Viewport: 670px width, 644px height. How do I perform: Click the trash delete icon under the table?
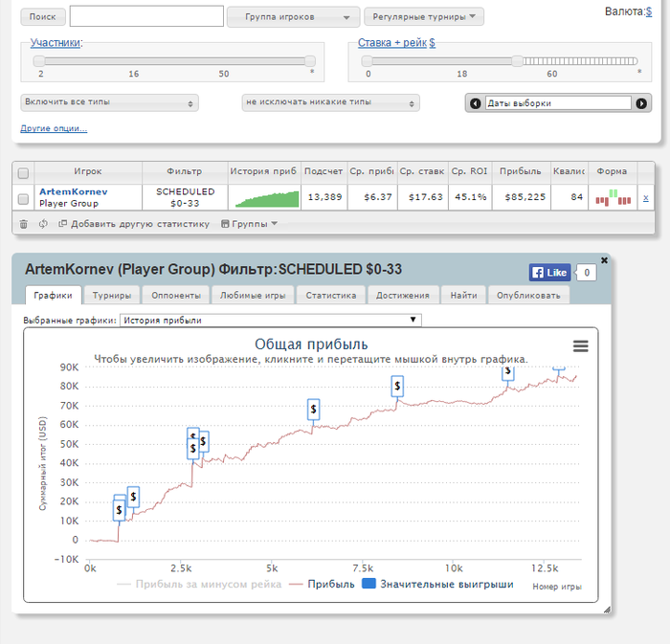pyautogui.click(x=24, y=224)
